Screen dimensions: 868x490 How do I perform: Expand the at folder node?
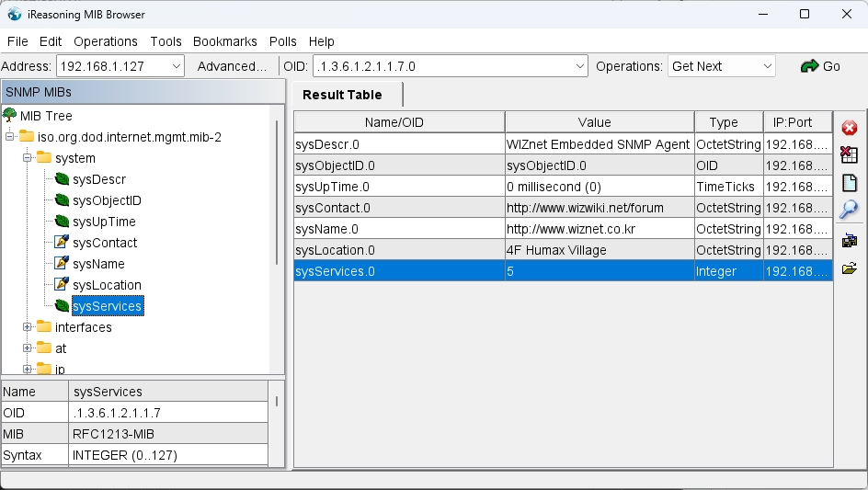point(28,348)
